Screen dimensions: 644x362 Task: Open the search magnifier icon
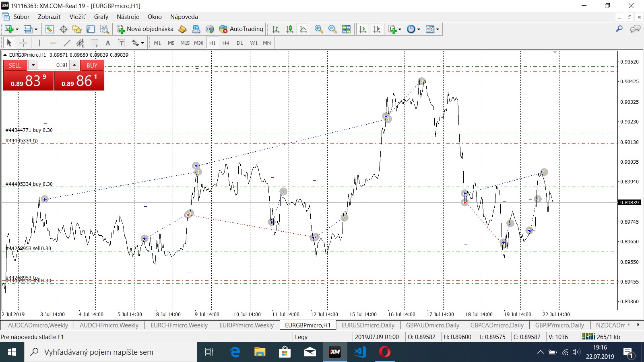[619, 29]
